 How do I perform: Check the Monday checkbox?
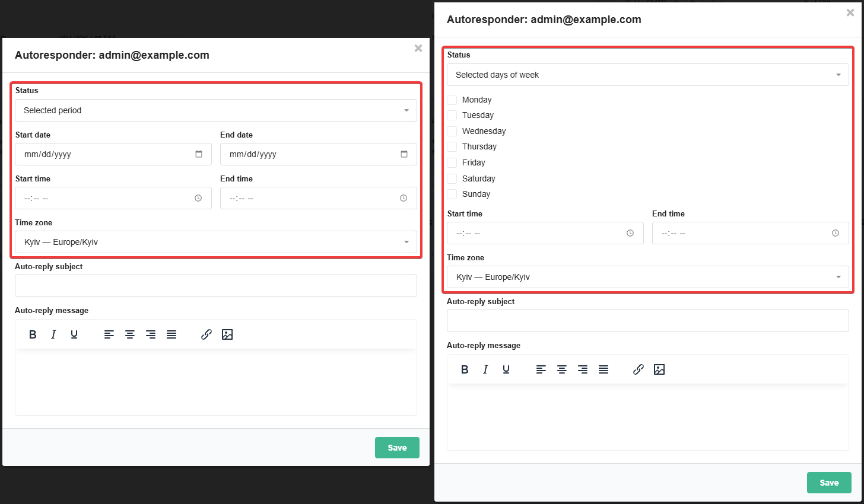(x=452, y=100)
